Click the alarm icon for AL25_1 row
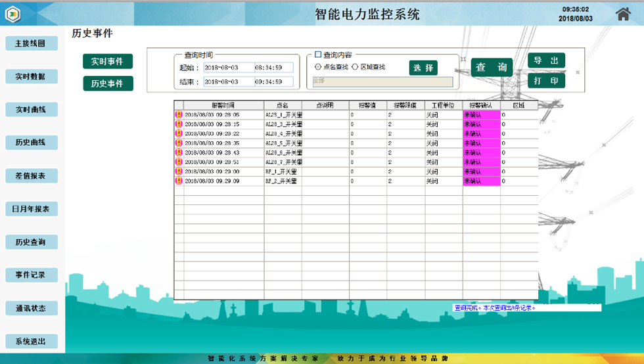 click(x=179, y=114)
